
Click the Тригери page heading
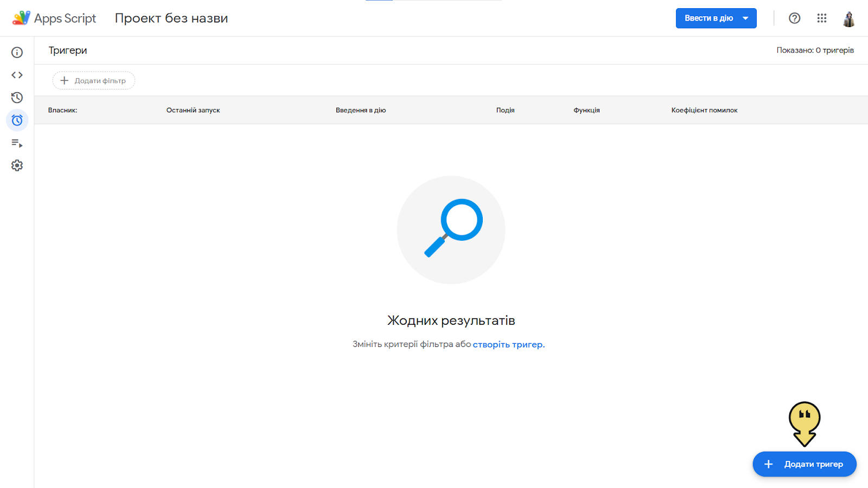(x=68, y=50)
